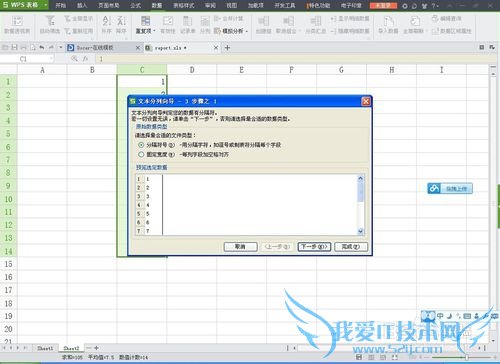Screen dimensions: 500x364
Task: Click Edit Query (编辑查询) in ribbon
Action: click(x=447, y=19)
